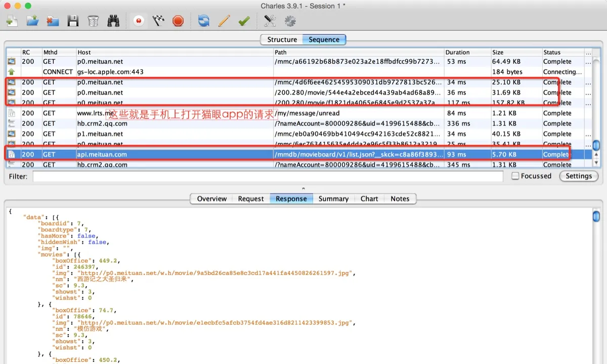Clear the session with trash can icon

(x=93, y=21)
